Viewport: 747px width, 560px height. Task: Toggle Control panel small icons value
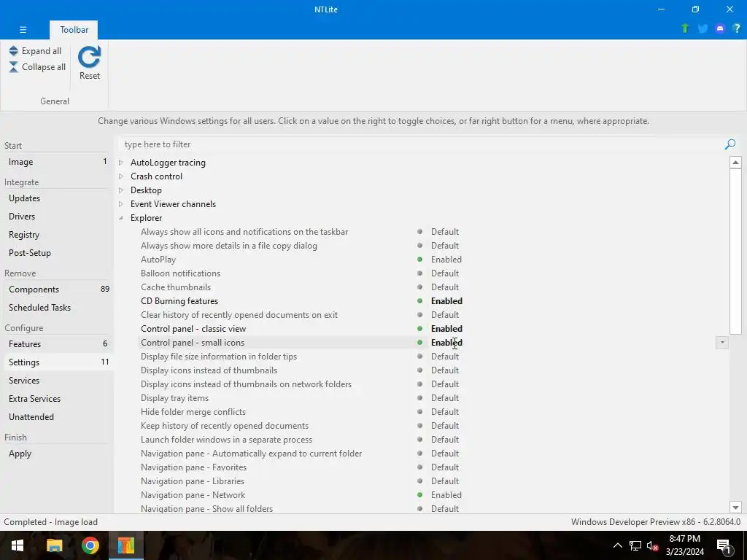446,343
